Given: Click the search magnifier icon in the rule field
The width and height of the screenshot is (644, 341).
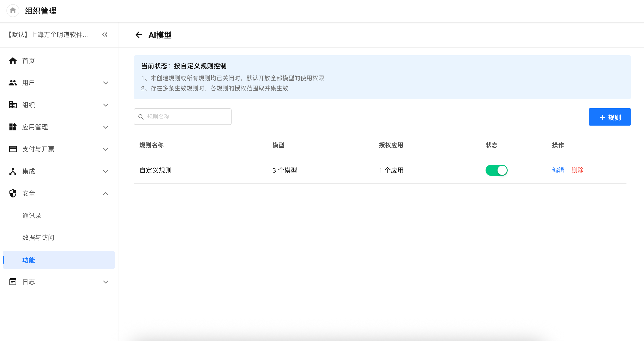Looking at the screenshot, I should coord(141,117).
